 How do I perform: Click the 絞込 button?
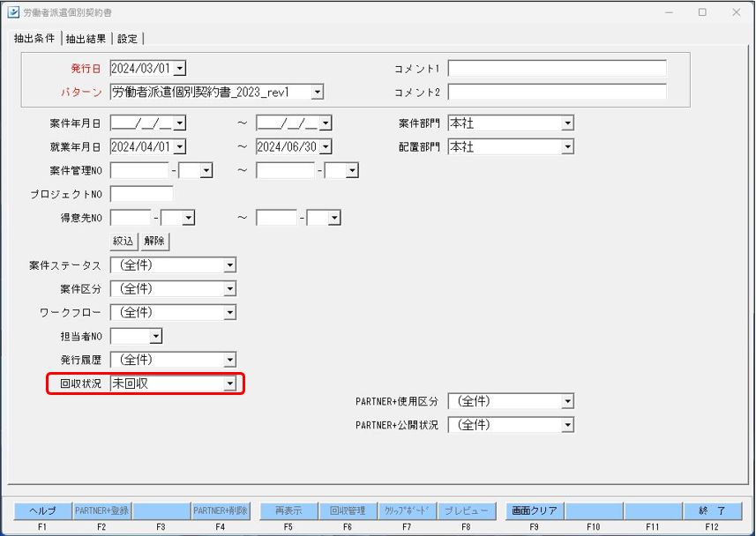124,241
